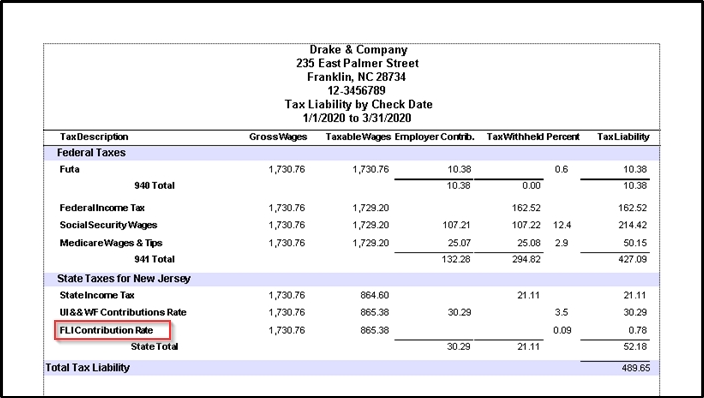704x398 pixels.
Task: Click FLI percent value '0.09'
Action: (562, 330)
